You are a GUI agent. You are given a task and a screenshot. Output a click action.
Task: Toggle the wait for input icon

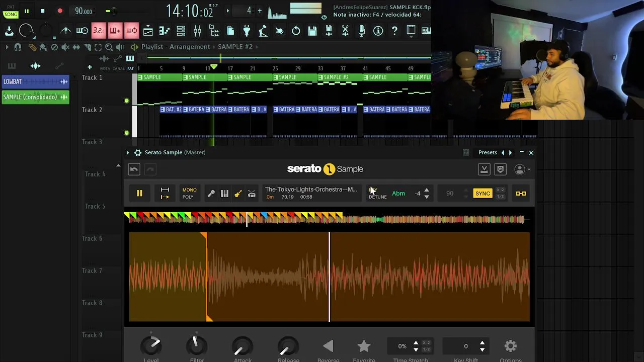pos(82,31)
